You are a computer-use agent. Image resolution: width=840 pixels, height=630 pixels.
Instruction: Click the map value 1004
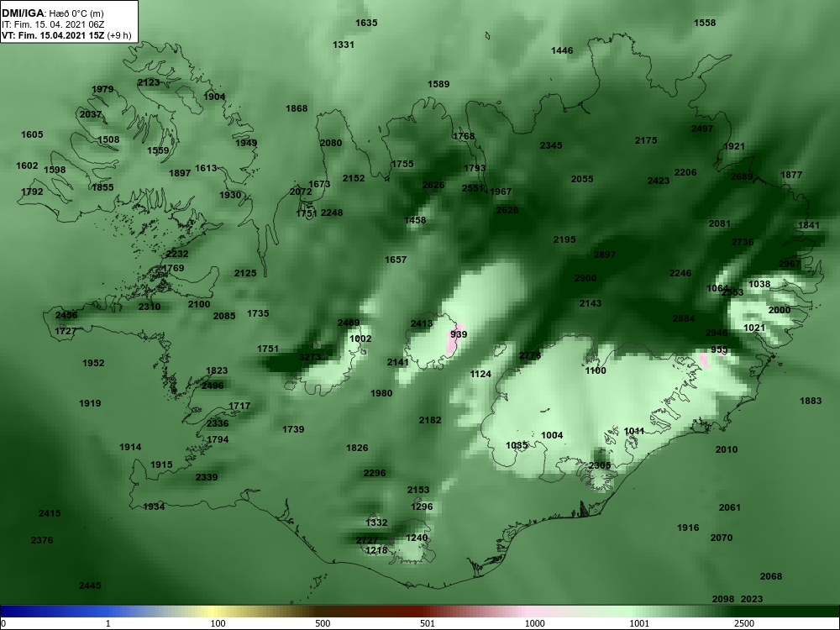[x=552, y=435]
